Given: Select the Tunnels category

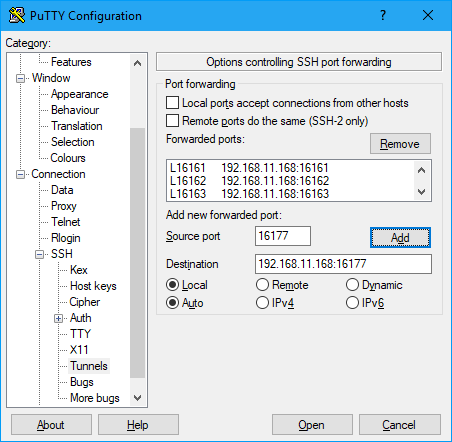Looking at the screenshot, I should 89,366.
